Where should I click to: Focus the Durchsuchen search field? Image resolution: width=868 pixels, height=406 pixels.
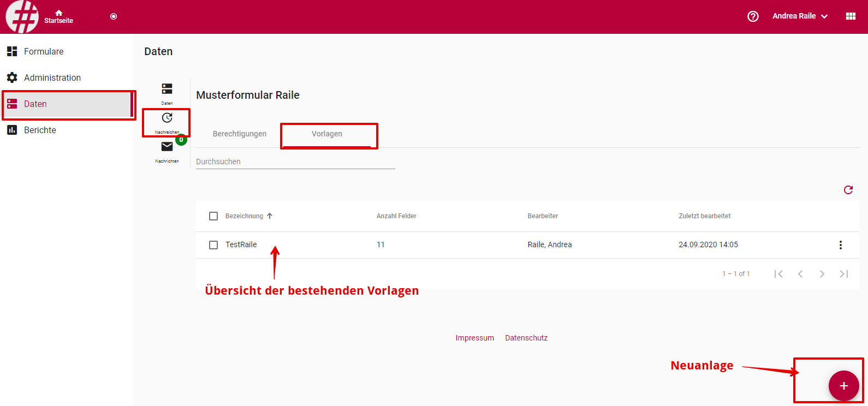pyautogui.click(x=295, y=162)
